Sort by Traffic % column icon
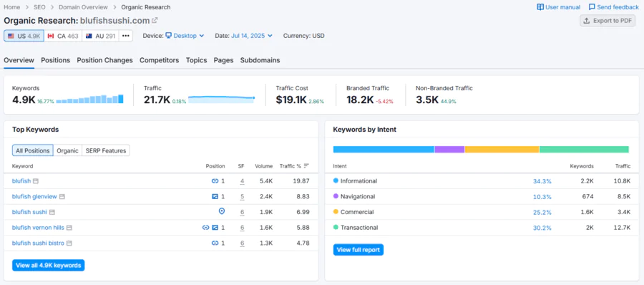The height and width of the screenshot is (285, 644). tap(306, 166)
